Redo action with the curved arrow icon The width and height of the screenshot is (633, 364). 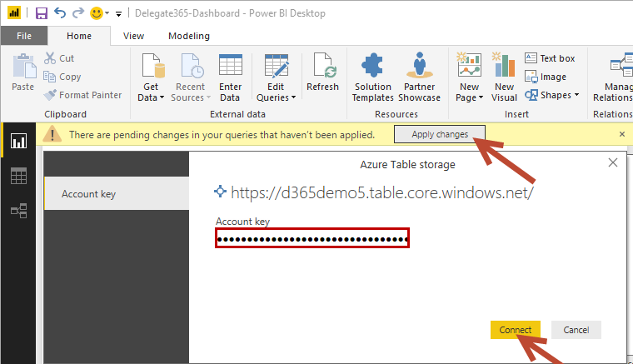78,13
